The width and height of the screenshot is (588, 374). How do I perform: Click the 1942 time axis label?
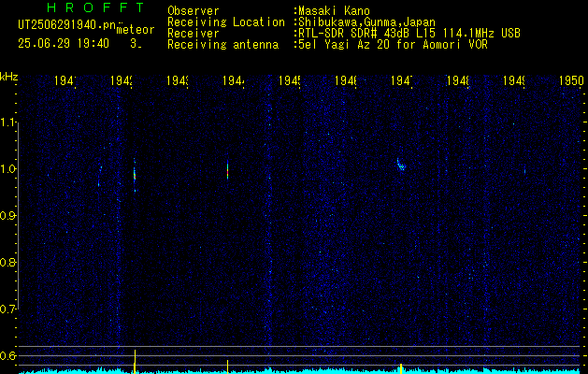(x=122, y=80)
